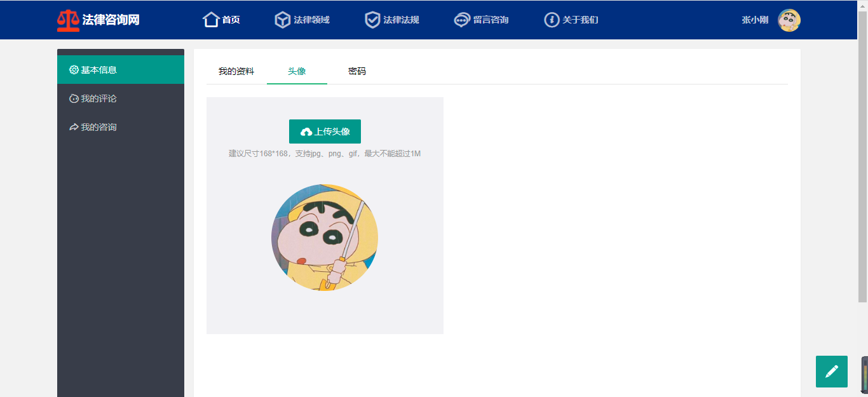The width and height of the screenshot is (868, 397).
Task: Click the pencil edit floating button
Action: coord(832,372)
